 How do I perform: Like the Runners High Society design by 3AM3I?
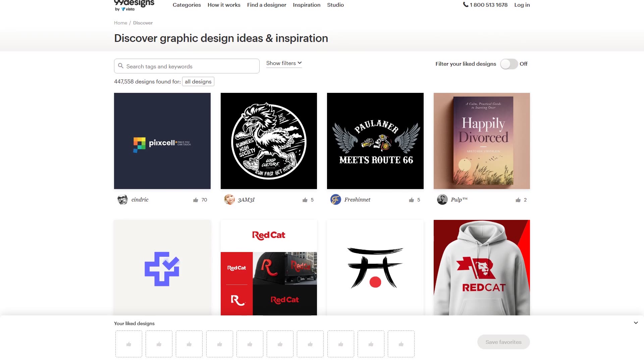[305, 200]
